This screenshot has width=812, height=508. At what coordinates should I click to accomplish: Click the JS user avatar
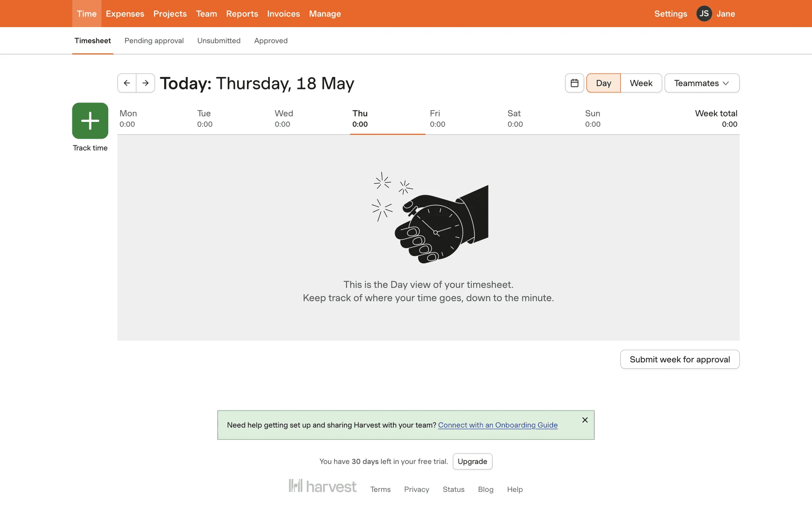(x=704, y=14)
